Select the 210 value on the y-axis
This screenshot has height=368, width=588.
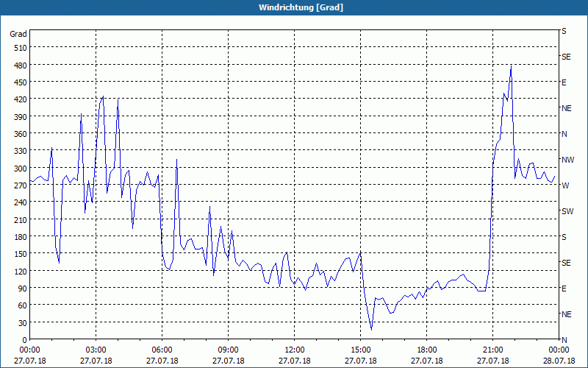click(x=21, y=219)
